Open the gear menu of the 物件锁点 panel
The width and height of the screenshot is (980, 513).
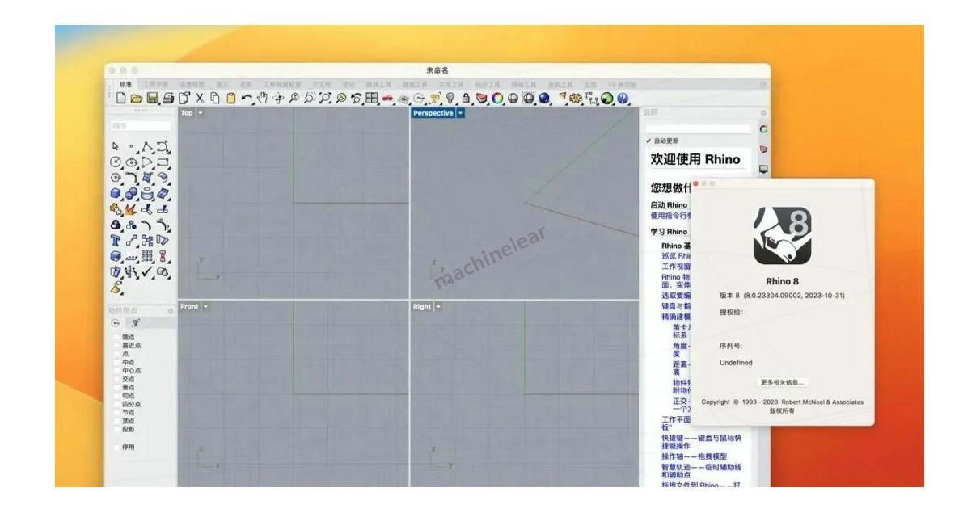(170, 311)
